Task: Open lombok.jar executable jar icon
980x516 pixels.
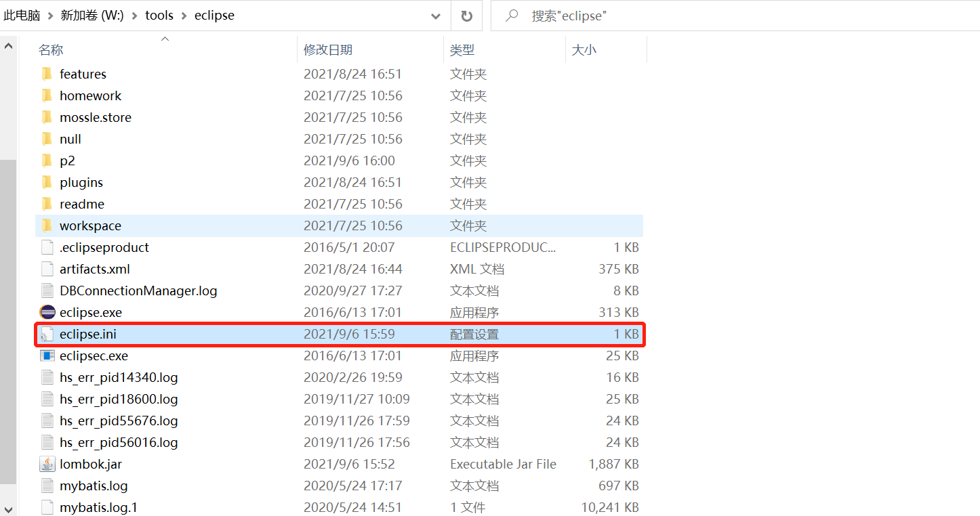Action: point(47,464)
